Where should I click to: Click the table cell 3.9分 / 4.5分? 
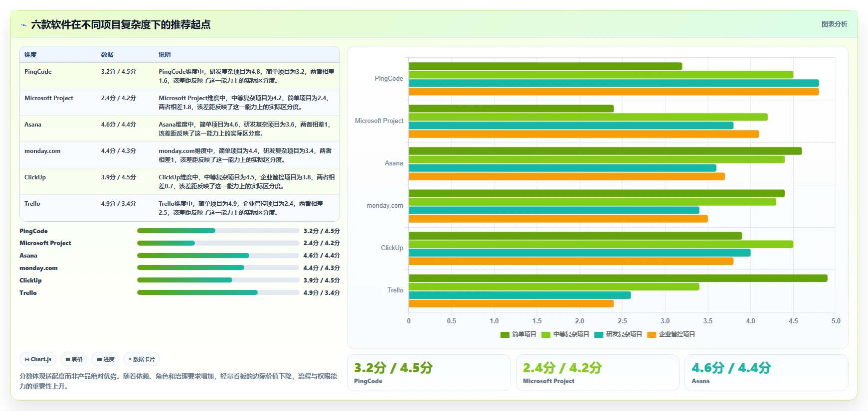(119, 177)
